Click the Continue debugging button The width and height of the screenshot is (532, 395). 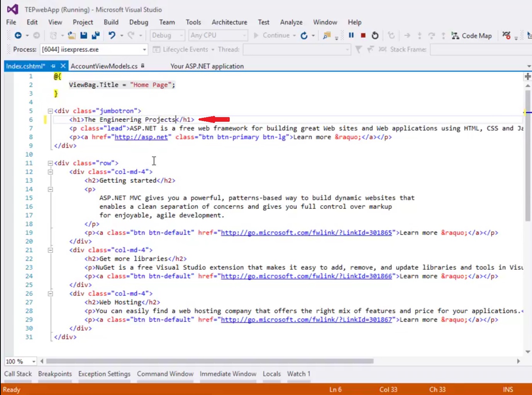[x=272, y=36]
